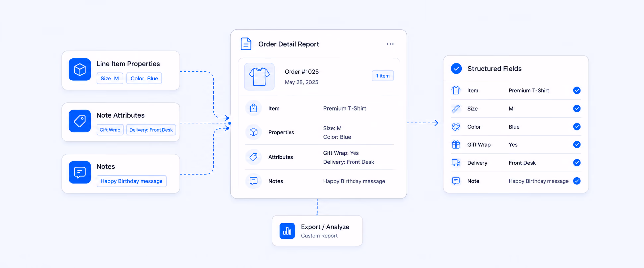The height and width of the screenshot is (268, 644).
Task: Click the truck icon beside Delivery field
Action: pos(456,163)
